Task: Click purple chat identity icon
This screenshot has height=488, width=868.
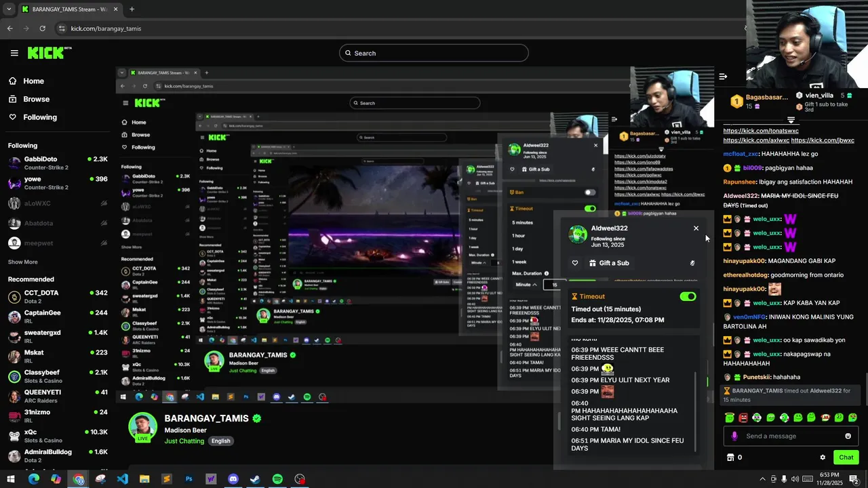Action: point(734,436)
